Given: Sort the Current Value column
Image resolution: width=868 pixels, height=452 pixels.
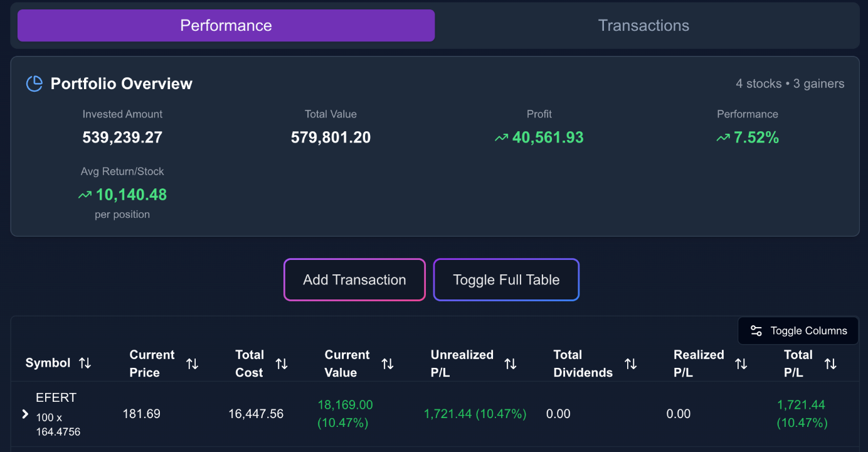Looking at the screenshot, I should tap(388, 363).
